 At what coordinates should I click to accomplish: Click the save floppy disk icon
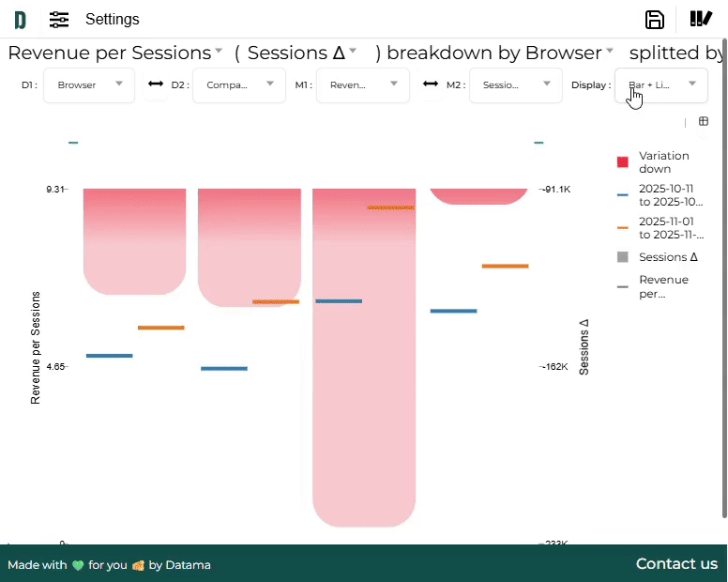pos(655,20)
